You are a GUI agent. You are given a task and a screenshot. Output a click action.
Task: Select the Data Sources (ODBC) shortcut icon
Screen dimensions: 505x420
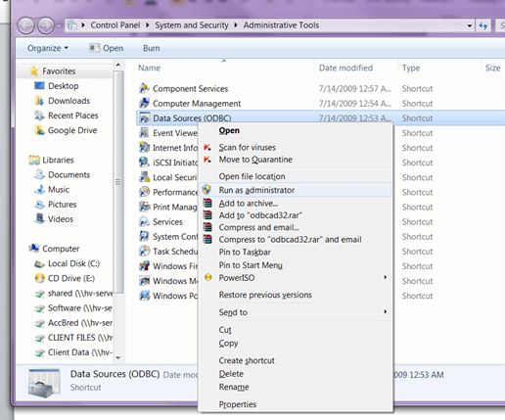[x=144, y=117]
